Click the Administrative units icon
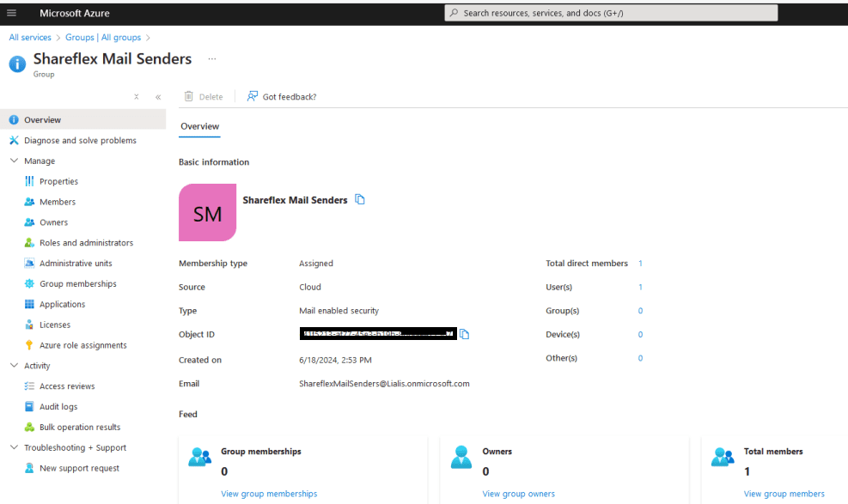Screen dimensions: 848x504 pos(29,264)
